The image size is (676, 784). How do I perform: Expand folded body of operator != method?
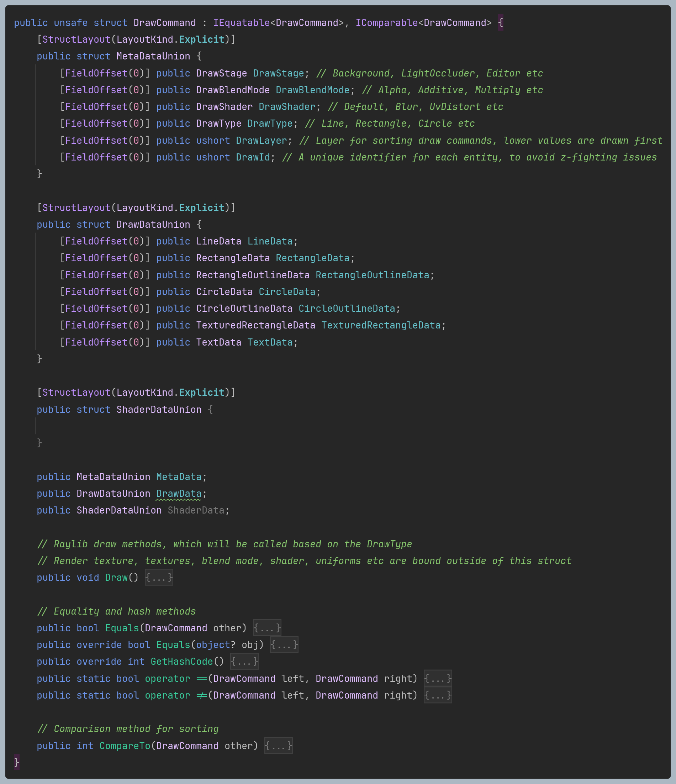[438, 695]
